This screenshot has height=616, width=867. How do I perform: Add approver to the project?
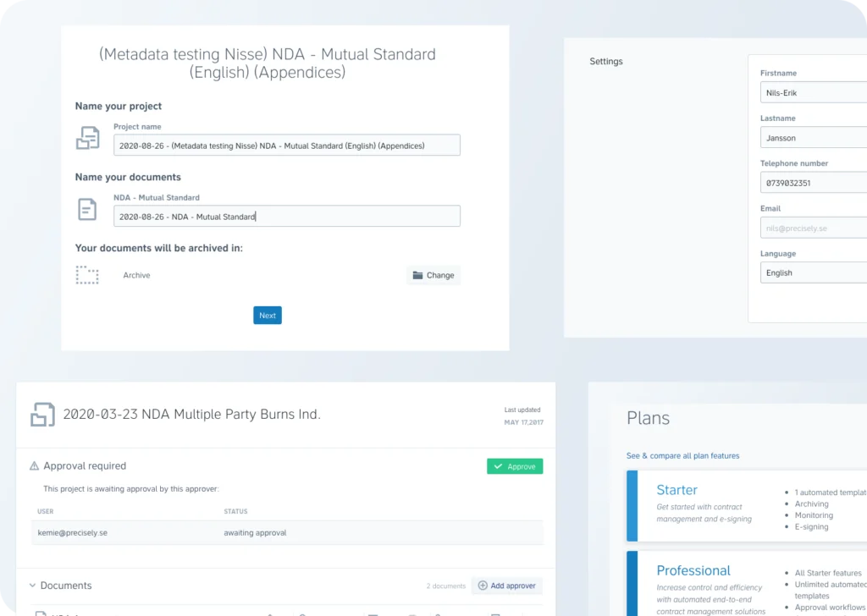coord(506,586)
